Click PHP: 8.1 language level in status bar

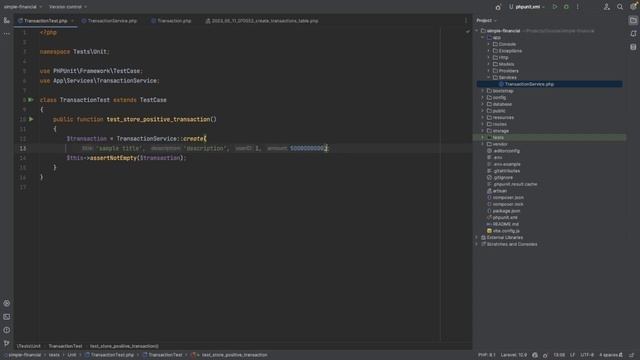tap(486, 355)
